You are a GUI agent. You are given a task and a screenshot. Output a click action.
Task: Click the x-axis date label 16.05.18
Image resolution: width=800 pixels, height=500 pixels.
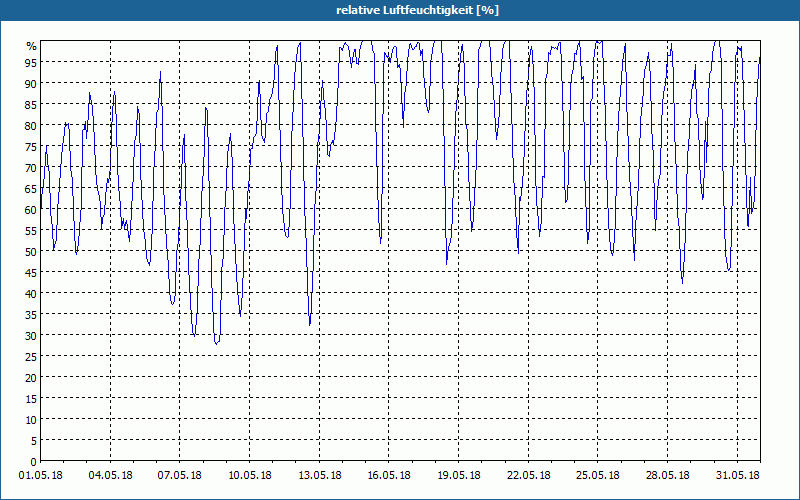[389, 475]
